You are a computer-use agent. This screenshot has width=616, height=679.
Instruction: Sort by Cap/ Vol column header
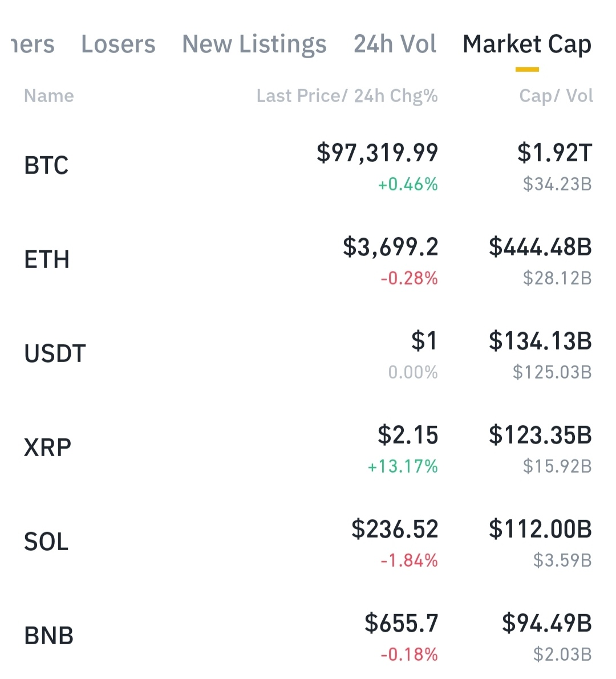pos(556,96)
